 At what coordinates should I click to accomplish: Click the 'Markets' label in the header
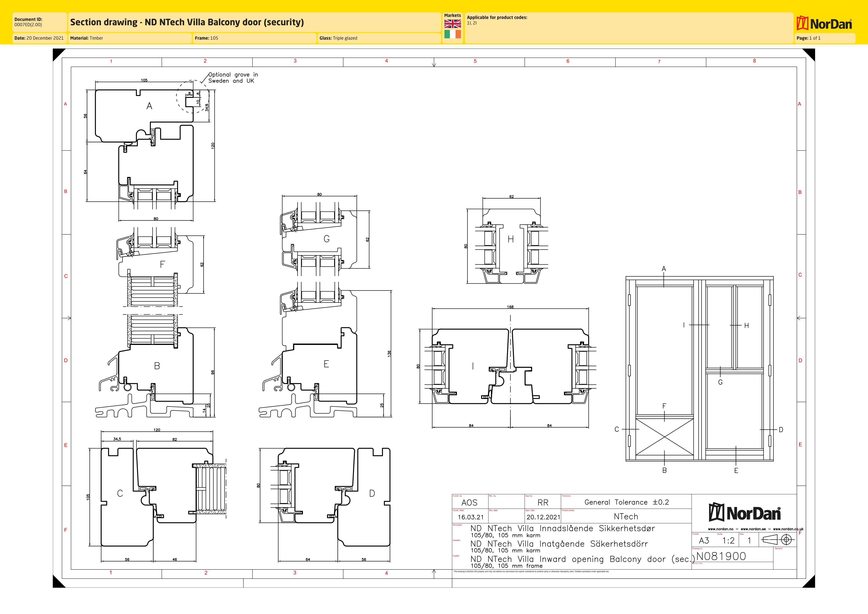pyautogui.click(x=452, y=15)
